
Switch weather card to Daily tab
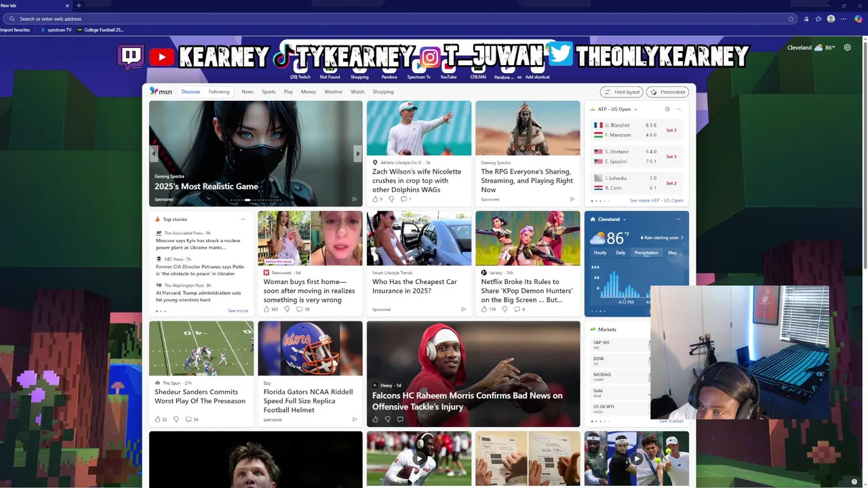[620, 253]
